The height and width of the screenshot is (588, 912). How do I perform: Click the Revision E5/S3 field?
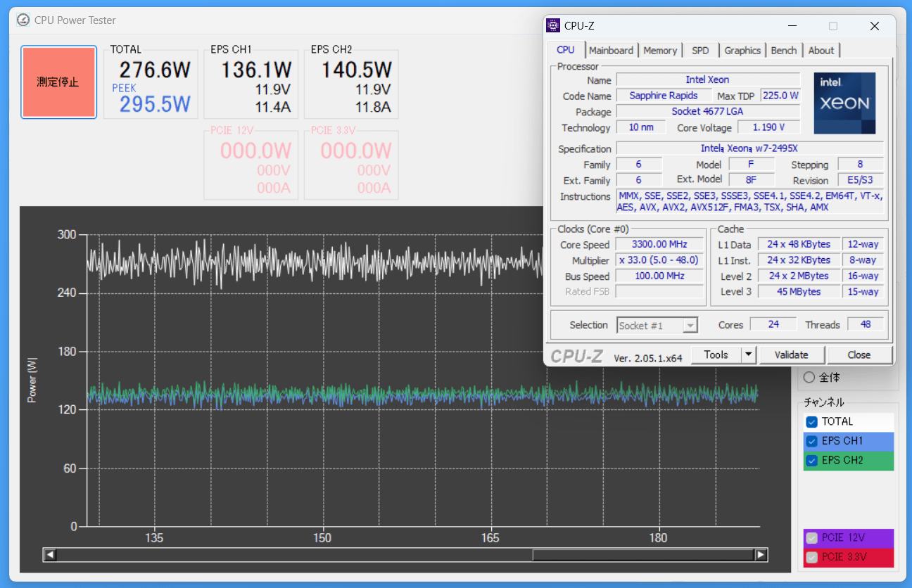pos(861,180)
